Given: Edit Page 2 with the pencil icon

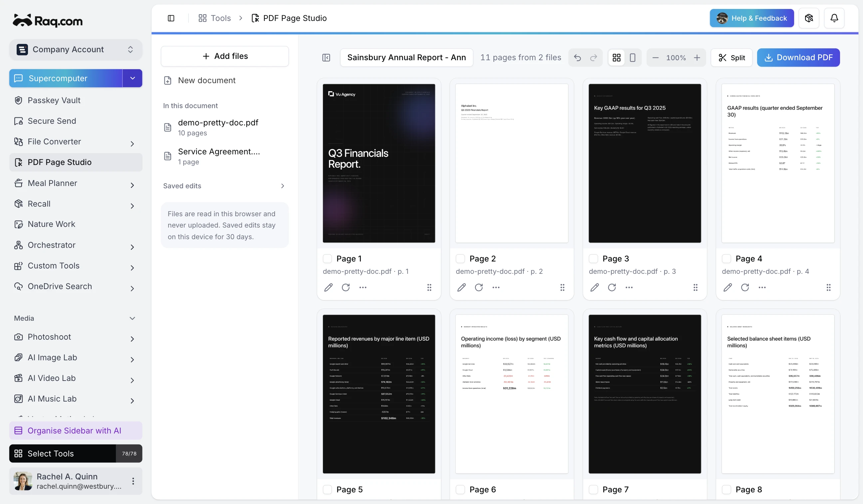Looking at the screenshot, I should click(x=461, y=287).
